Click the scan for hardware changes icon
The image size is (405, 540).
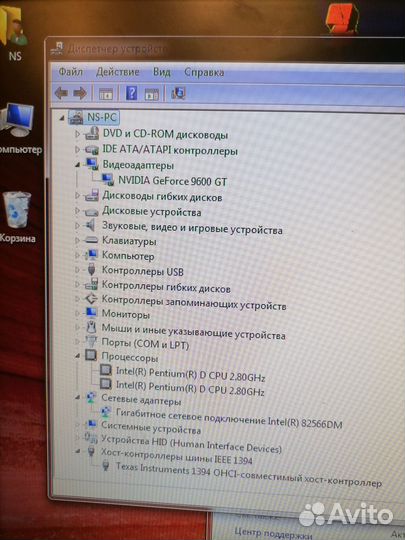178,93
